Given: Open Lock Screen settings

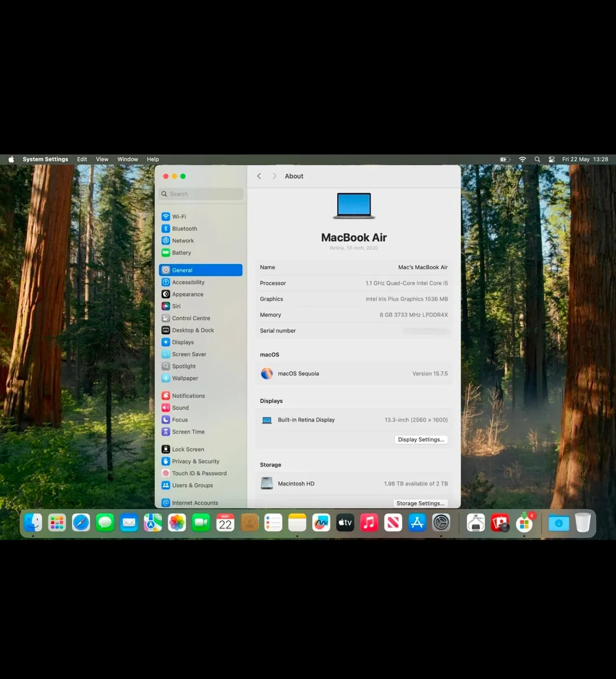Looking at the screenshot, I should 201,449.
